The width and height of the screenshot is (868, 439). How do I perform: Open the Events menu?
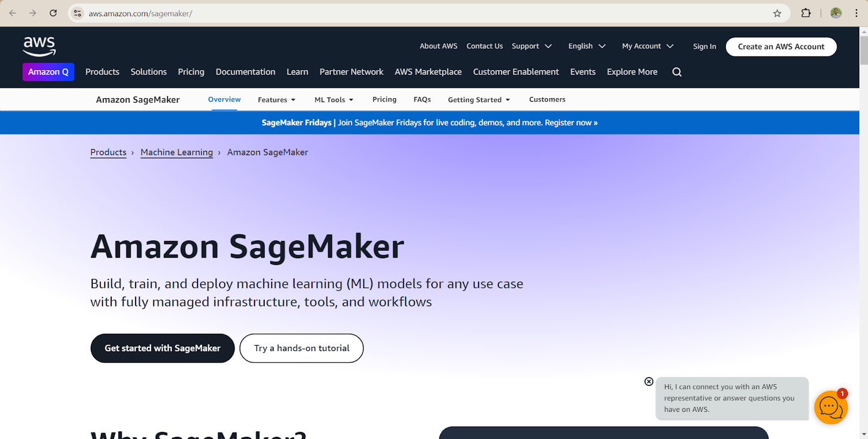pyautogui.click(x=583, y=72)
